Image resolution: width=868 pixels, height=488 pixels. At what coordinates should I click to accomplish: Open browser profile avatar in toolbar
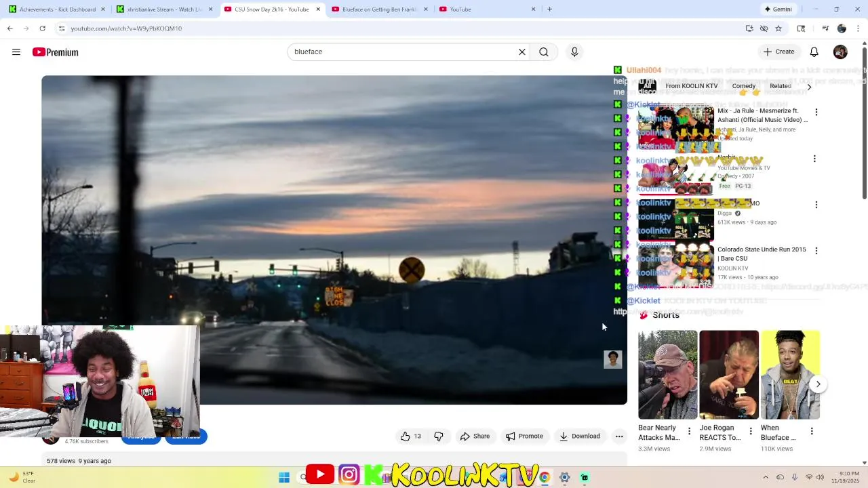pyautogui.click(x=842, y=28)
